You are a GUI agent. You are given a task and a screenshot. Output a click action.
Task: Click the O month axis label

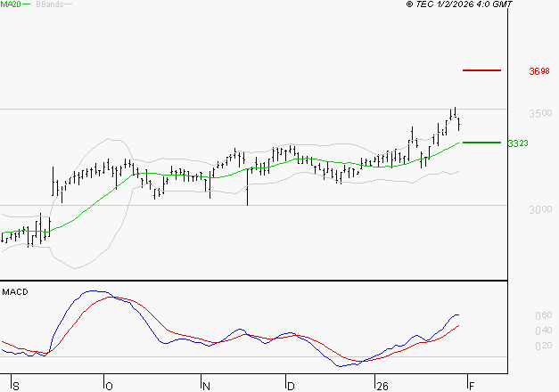(x=110, y=387)
